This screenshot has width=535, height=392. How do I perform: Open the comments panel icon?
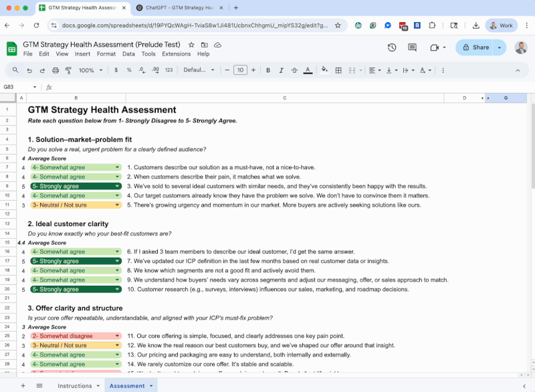click(412, 47)
